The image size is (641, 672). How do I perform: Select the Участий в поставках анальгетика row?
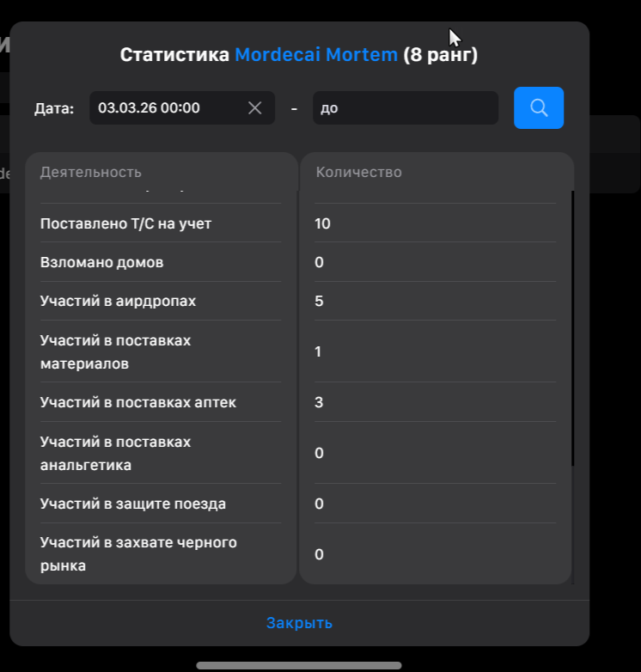coord(115,453)
